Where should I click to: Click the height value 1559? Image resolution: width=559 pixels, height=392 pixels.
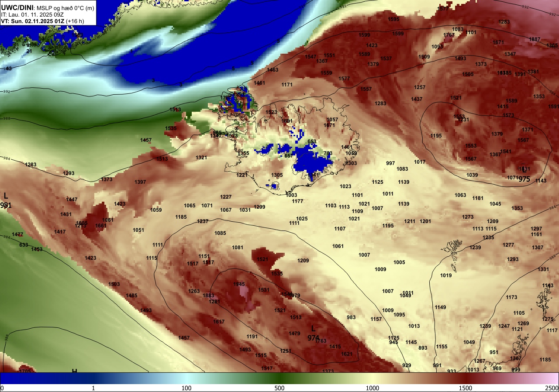tap(326, 73)
